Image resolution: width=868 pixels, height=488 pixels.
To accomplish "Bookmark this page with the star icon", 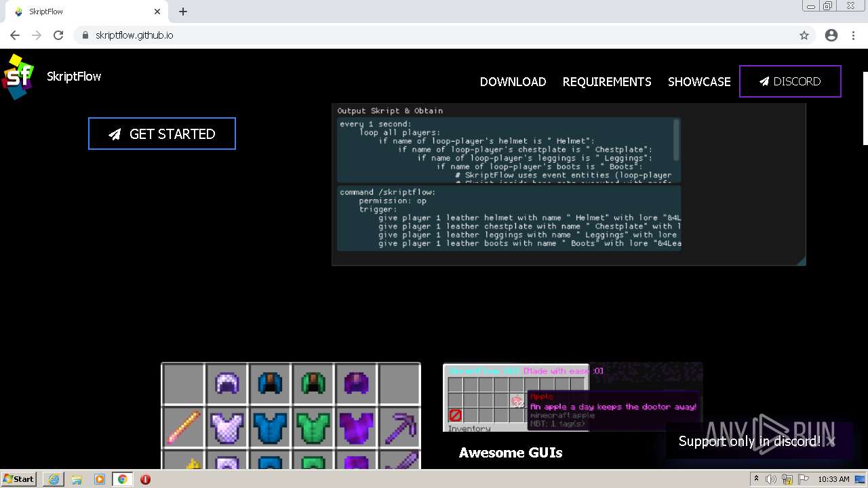I will [804, 35].
